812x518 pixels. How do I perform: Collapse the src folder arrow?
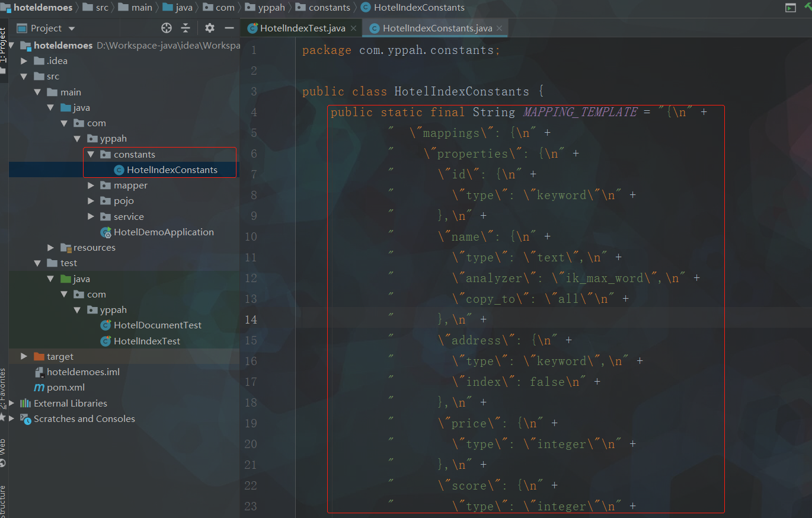(x=24, y=76)
